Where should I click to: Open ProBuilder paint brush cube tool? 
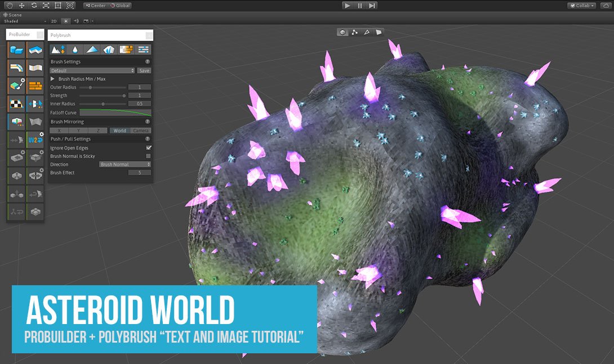pos(16,86)
